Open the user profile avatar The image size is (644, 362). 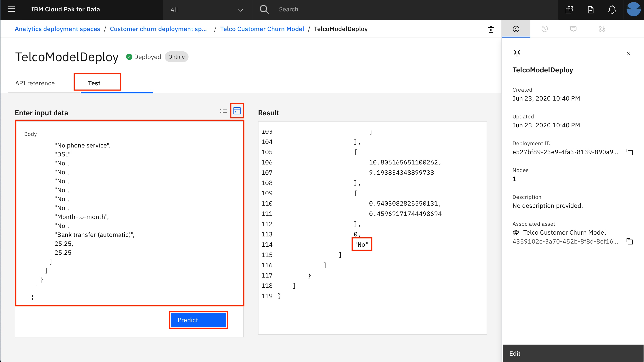[x=633, y=9]
